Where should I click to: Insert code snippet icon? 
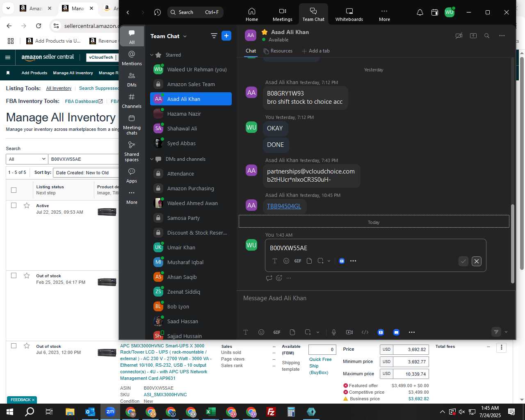[x=365, y=332]
